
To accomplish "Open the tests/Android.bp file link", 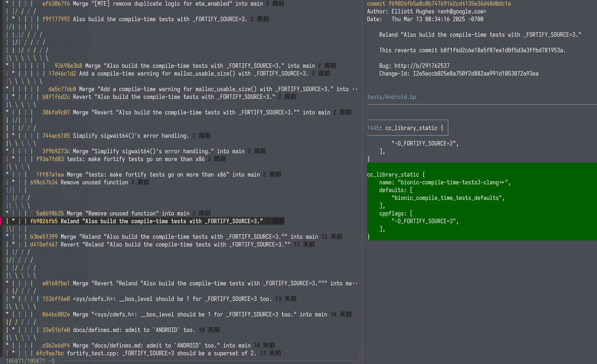I will pos(391,97).
